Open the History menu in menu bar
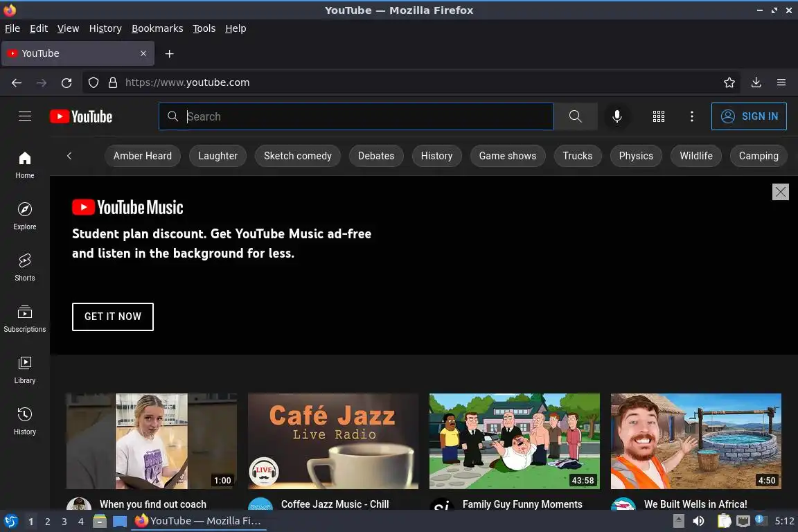Image resolution: width=798 pixels, height=532 pixels. pyautogui.click(x=105, y=28)
